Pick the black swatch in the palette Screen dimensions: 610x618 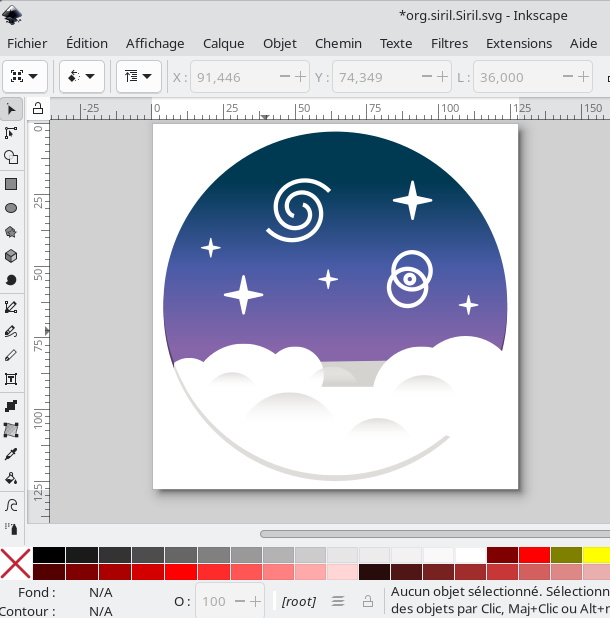[49, 555]
